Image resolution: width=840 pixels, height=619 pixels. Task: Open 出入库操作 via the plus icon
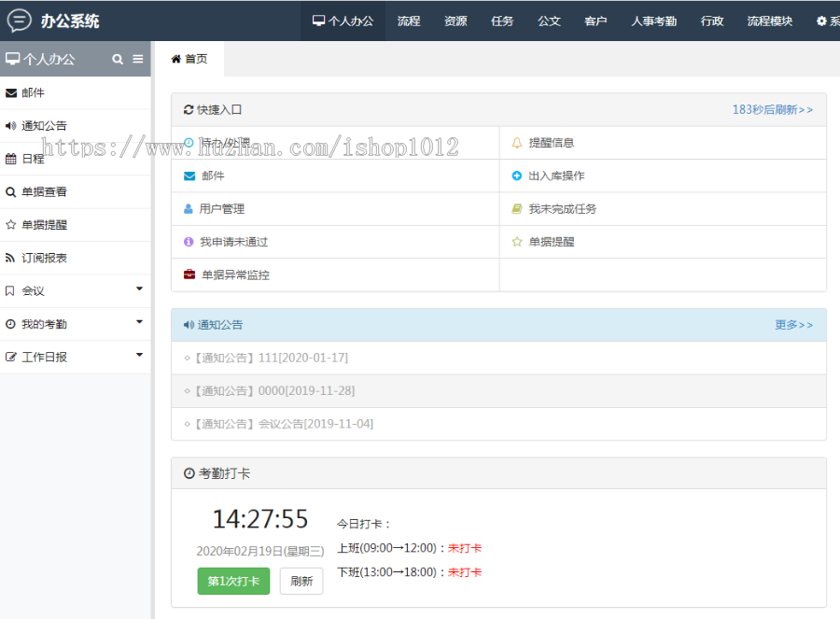[517, 176]
